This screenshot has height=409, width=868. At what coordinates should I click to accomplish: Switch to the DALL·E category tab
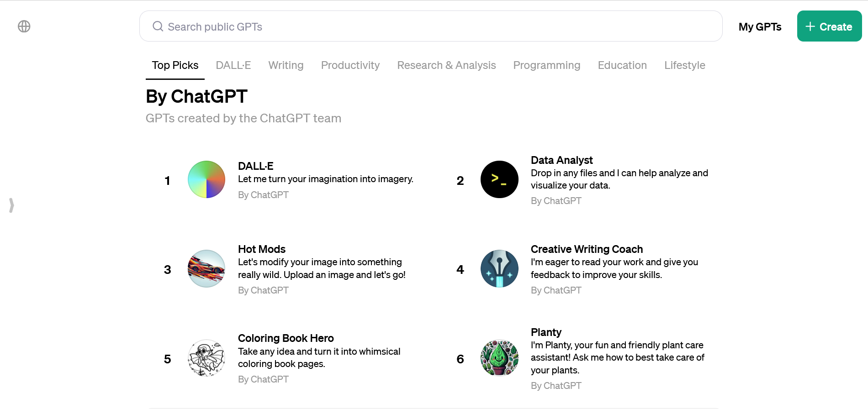[233, 65]
